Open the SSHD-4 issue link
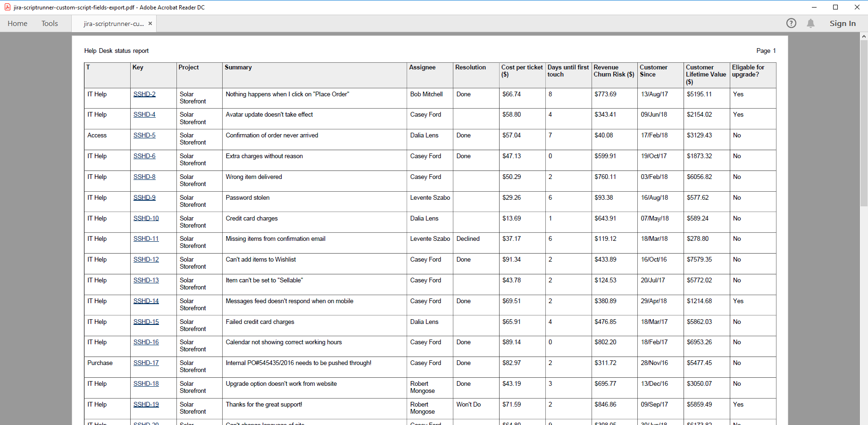This screenshot has width=868, height=425. point(144,115)
